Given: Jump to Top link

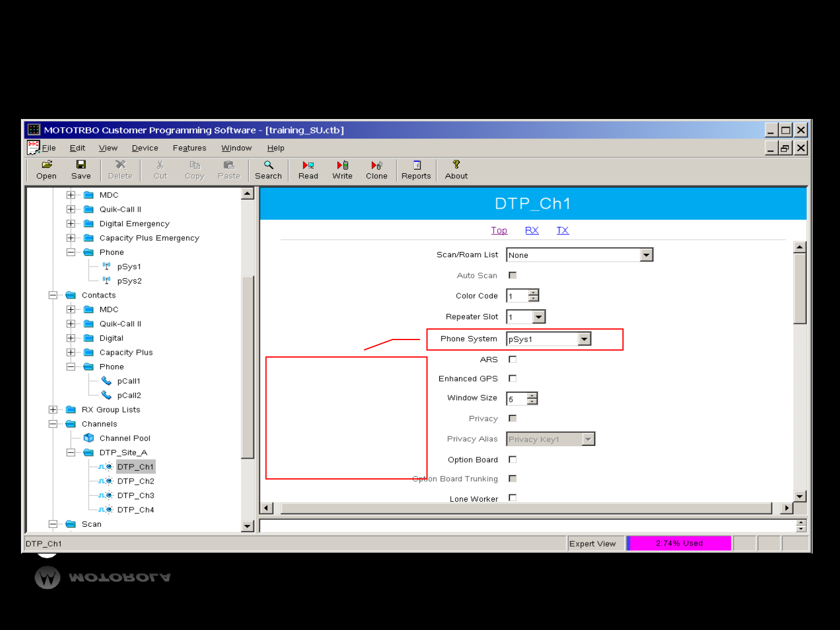Looking at the screenshot, I should click(499, 230).
